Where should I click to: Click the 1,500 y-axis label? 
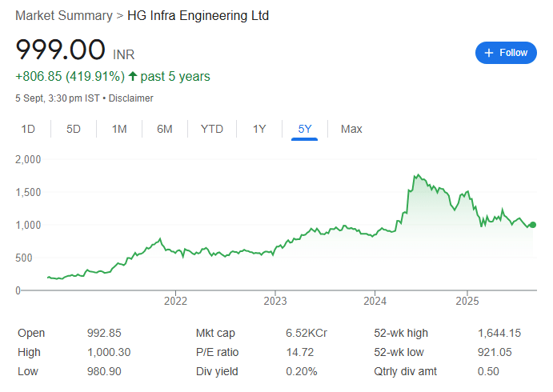(28, 192)
